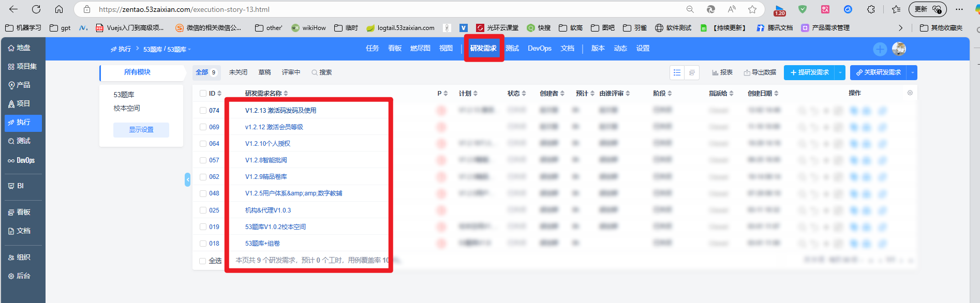Sort by 创建日期 column
This screenshot has width=980, height=303.
click(x=763, y=94)
